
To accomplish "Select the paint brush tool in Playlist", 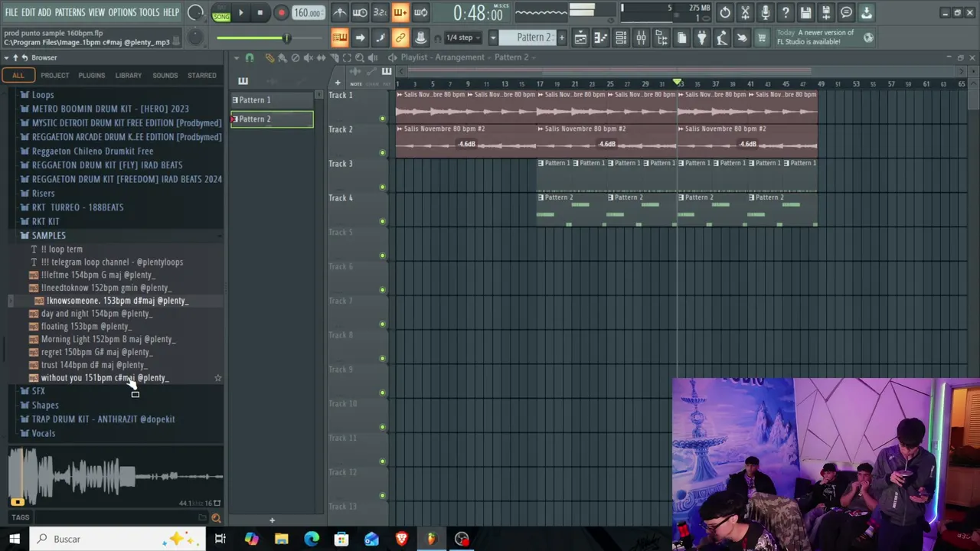I will [x=282, y=57].
